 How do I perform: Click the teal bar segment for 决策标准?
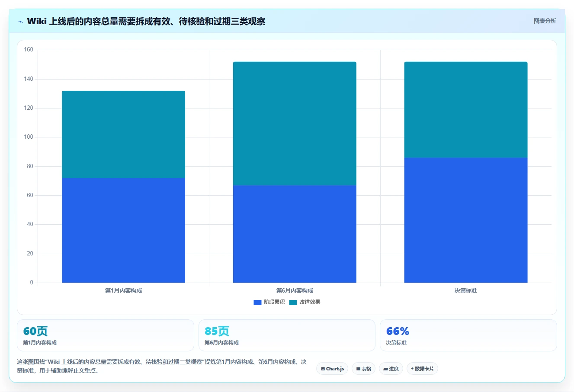click(x=466, y=110)
